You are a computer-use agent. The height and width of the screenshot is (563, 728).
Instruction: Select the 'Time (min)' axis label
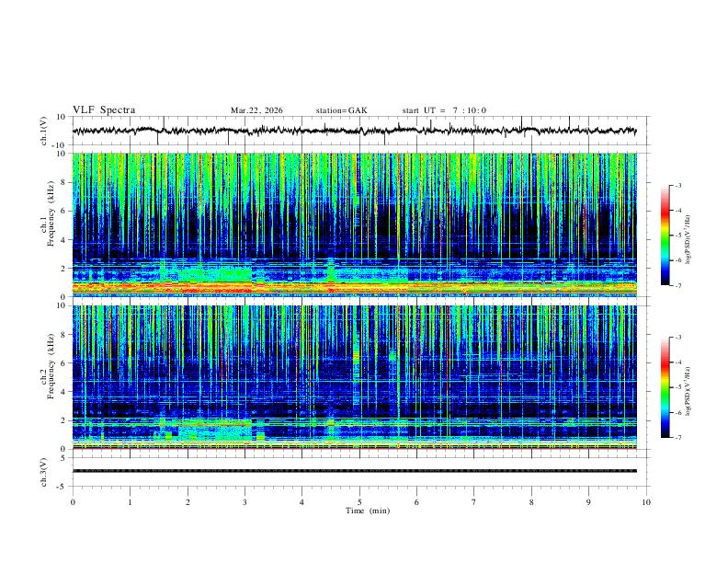[368, 511]
